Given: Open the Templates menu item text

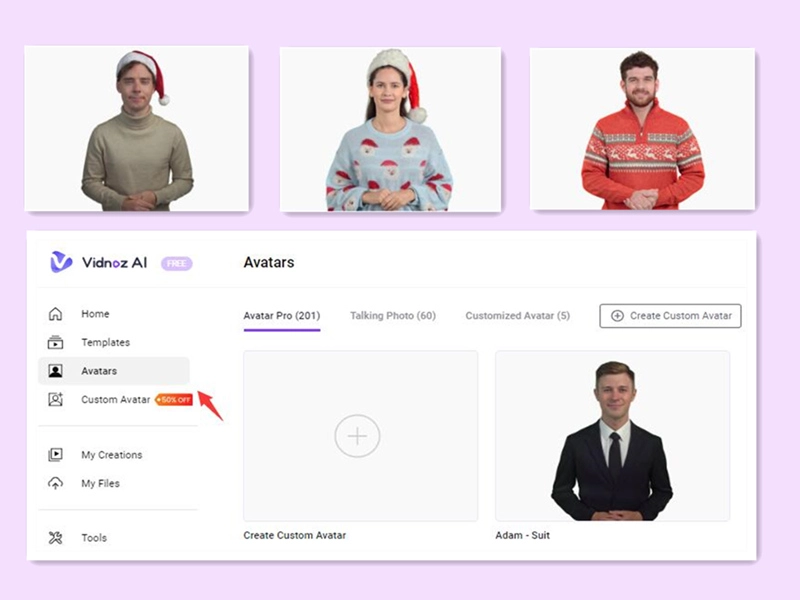Looking at the screenshot, I should pos(105,342).
